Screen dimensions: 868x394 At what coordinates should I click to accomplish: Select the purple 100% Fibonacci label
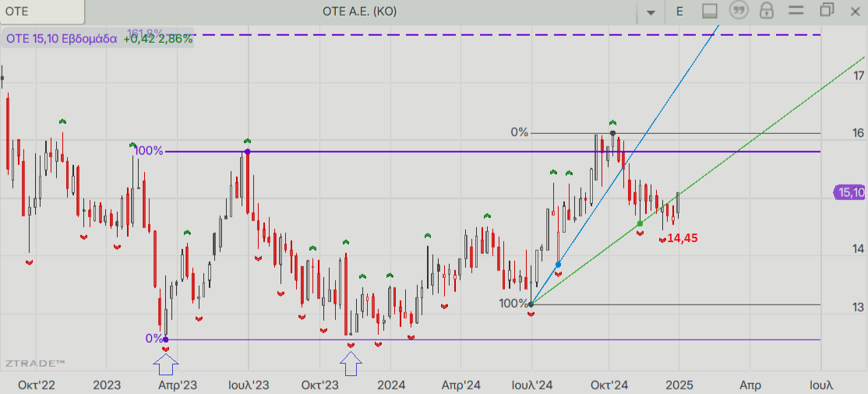click(x=149, y=150)
